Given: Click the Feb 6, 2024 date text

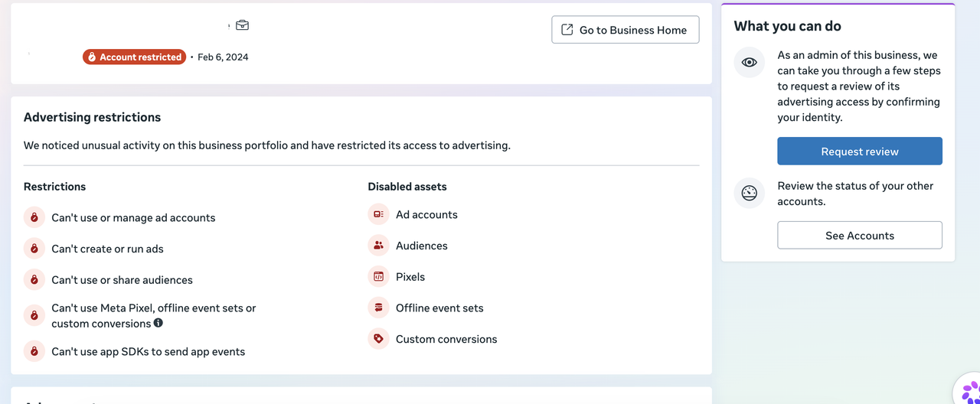Looking at the screenshot, I should (223, 57).
